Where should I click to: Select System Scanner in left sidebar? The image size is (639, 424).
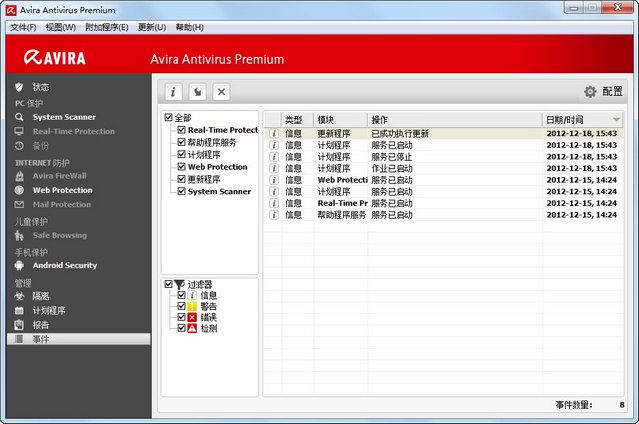[64, 117]
